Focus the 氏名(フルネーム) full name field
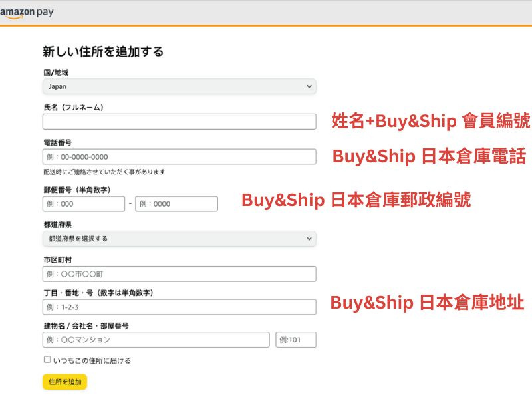532x399 pixels. point(179,122)
